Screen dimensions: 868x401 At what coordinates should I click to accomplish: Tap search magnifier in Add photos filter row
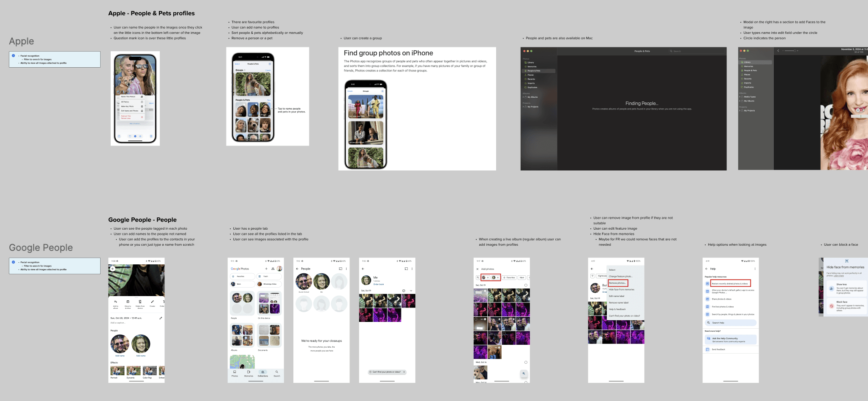478,277
